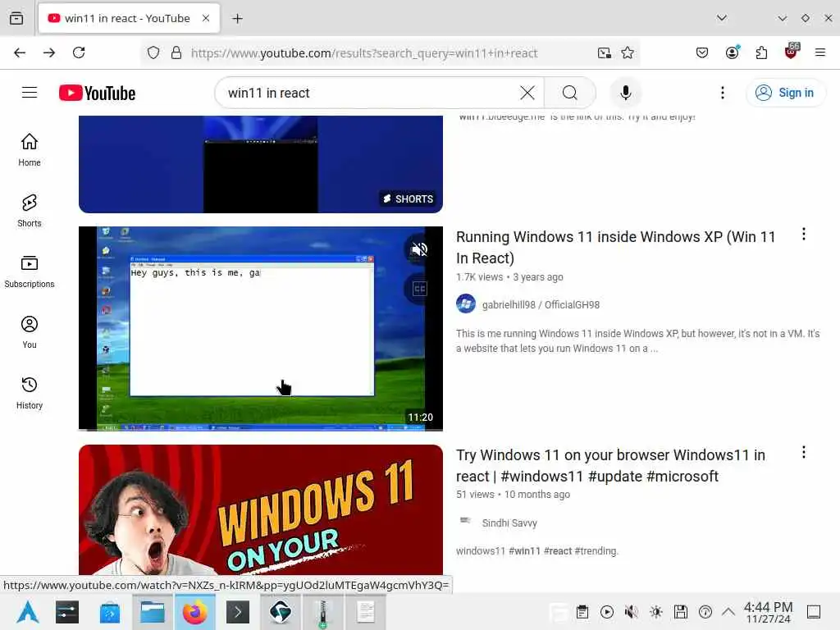Screen dimensions: 840x630
Task: Close the 'win11 in react' tab
Action: click(206, 18)
